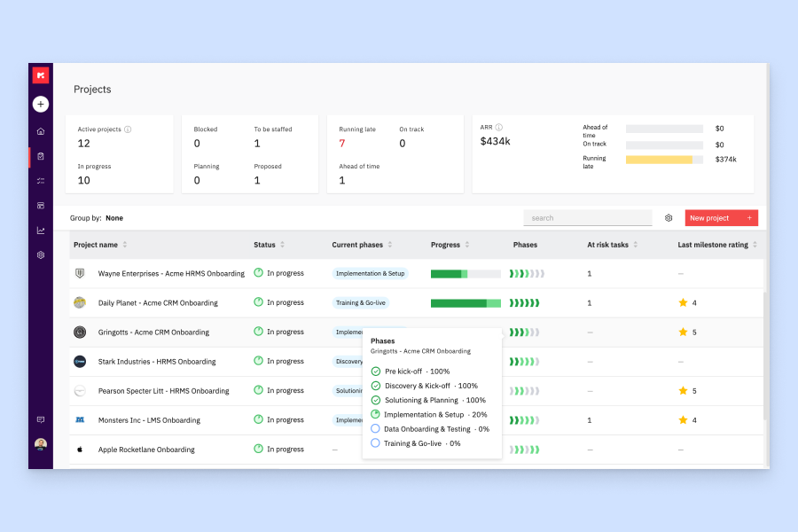This screenshot has width=798, height=532.
Task: Open the chat feedback icon in sidebar
Action: coord(41,419)
